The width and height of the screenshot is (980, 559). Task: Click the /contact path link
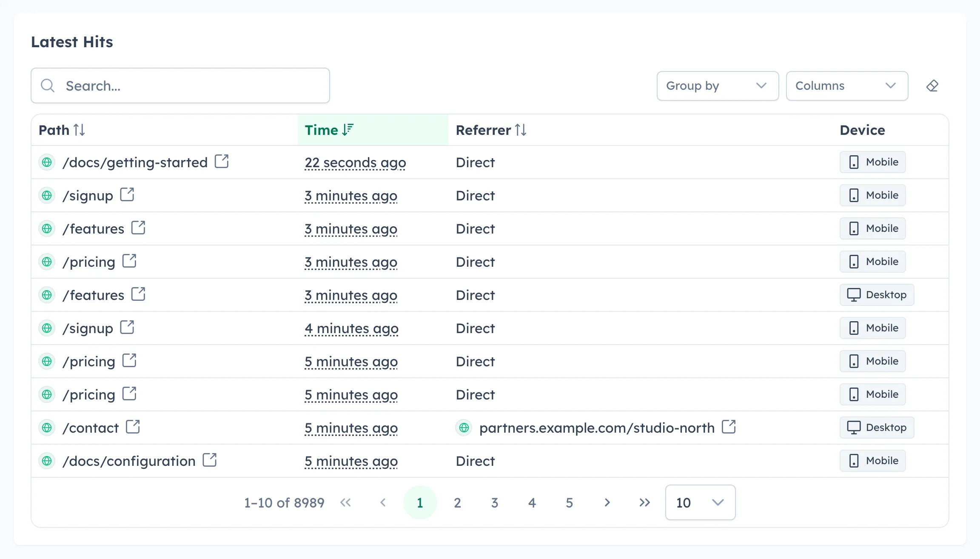(x=91, y=428)
